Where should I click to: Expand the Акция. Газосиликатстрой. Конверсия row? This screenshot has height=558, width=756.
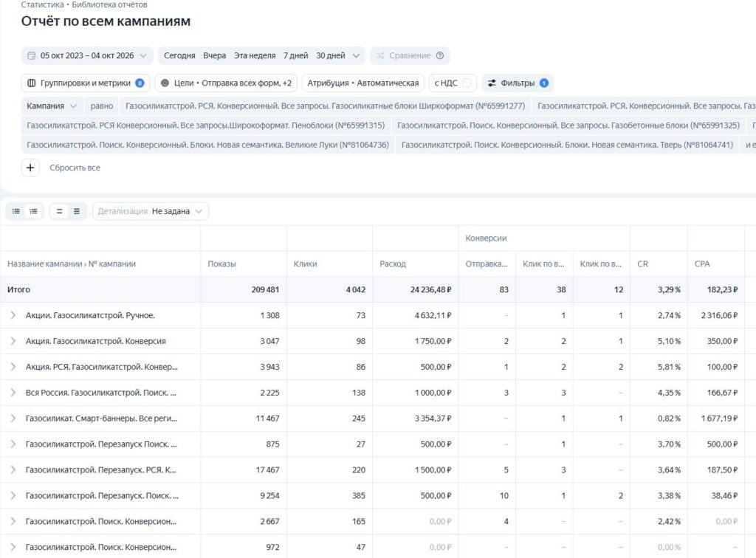pyautogui.click(x=13, y=341)
